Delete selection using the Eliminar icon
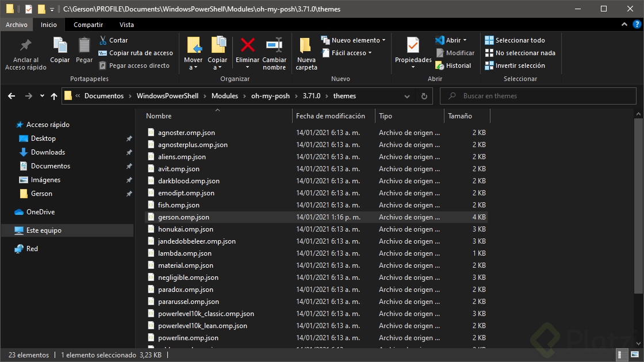 coord(247,49)
